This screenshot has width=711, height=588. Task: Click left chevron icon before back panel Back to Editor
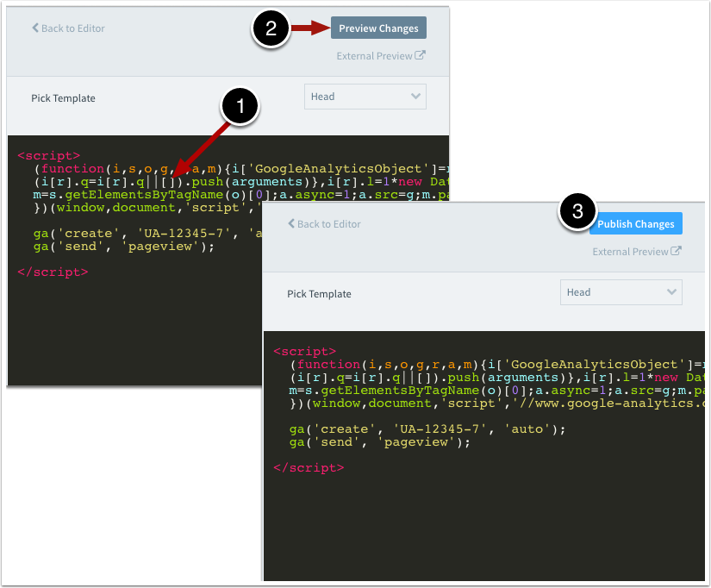point(35,28)
